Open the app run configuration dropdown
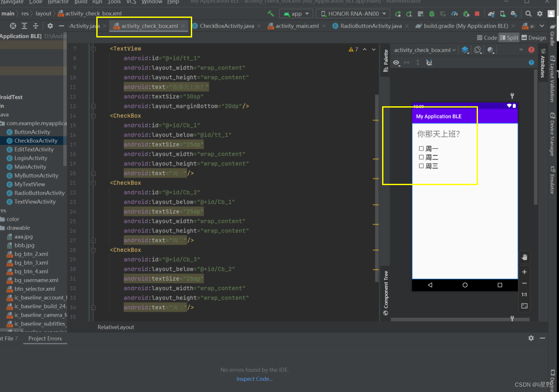559x392 pixels. click(x=297, y=14)
